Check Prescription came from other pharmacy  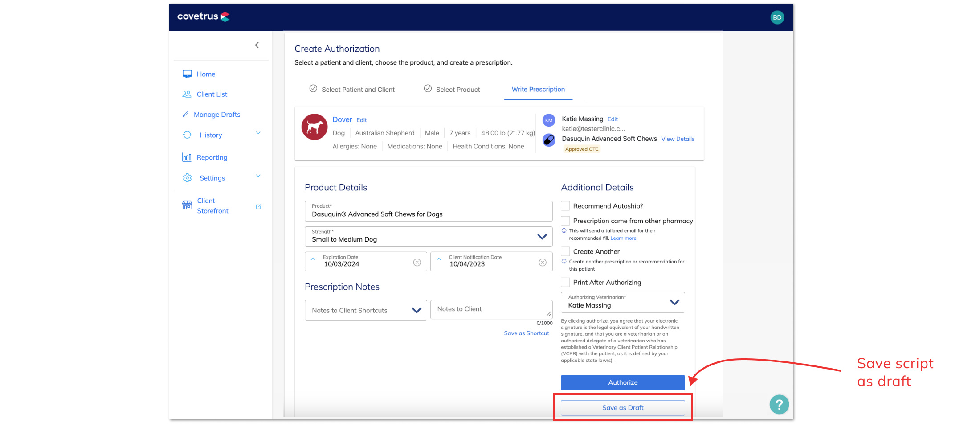565,221
